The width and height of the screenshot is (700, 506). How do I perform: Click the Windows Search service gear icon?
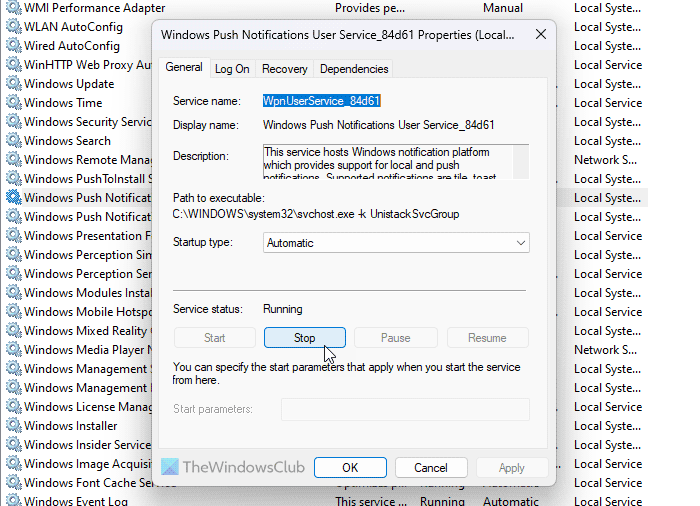coord(14,141)
